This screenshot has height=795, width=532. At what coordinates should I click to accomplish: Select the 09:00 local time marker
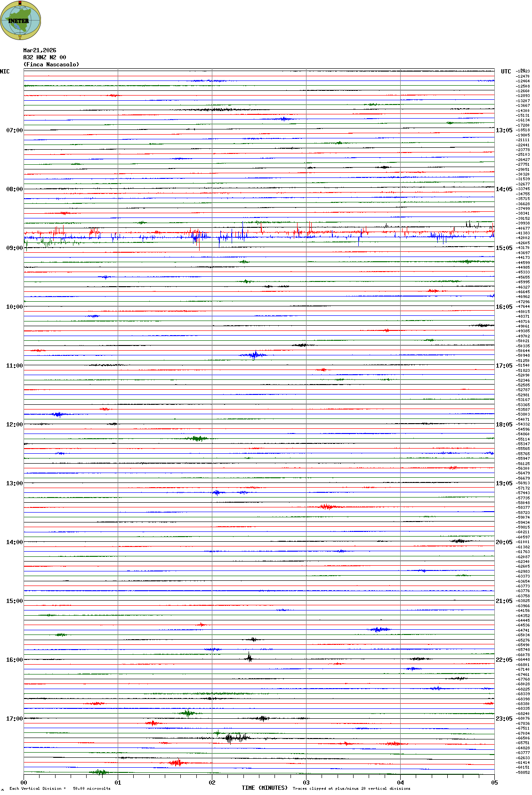14,248
